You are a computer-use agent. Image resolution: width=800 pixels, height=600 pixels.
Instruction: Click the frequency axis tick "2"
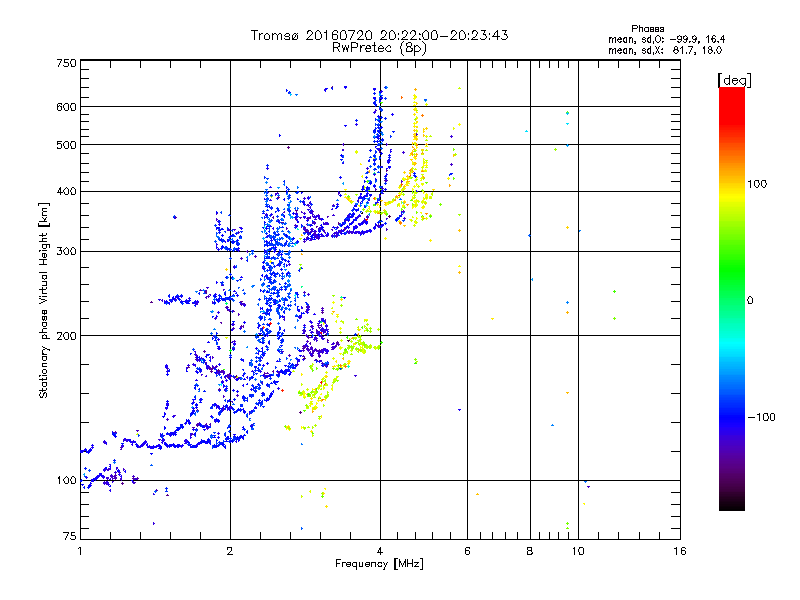(230, 551)
